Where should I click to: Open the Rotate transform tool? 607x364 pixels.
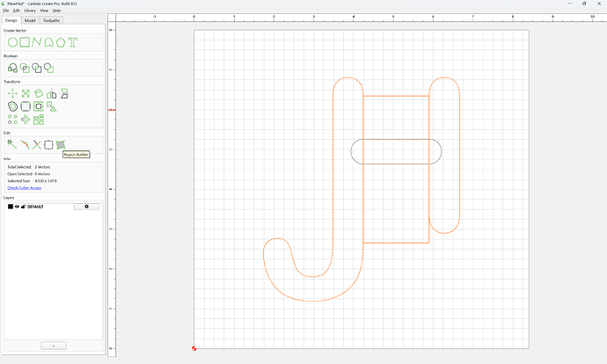click(39, 93)
